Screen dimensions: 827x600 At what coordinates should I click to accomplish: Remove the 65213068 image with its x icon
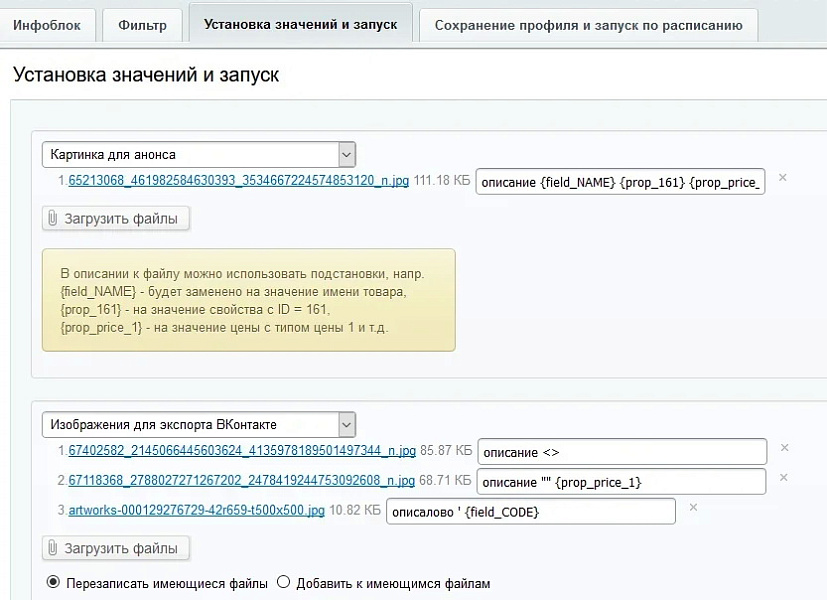point(781,179)
